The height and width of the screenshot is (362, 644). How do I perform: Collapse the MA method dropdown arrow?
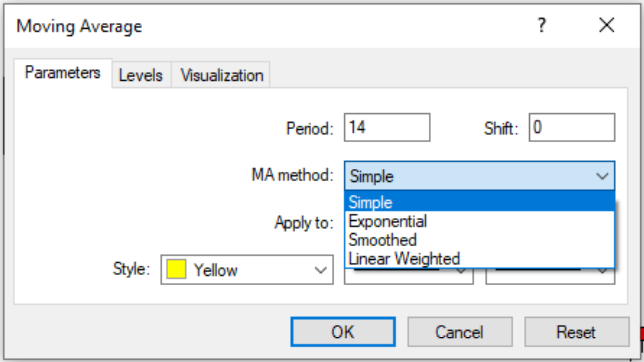(602, 176)
